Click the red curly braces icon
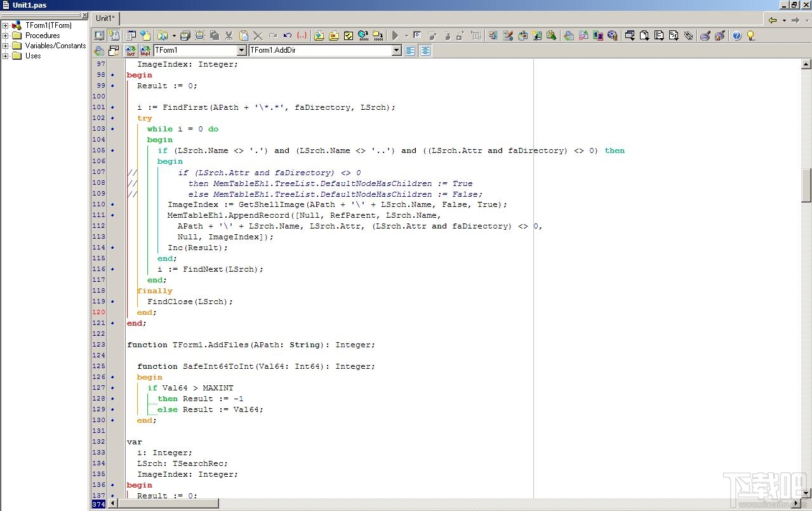812x511 pixels. point(302,36)
